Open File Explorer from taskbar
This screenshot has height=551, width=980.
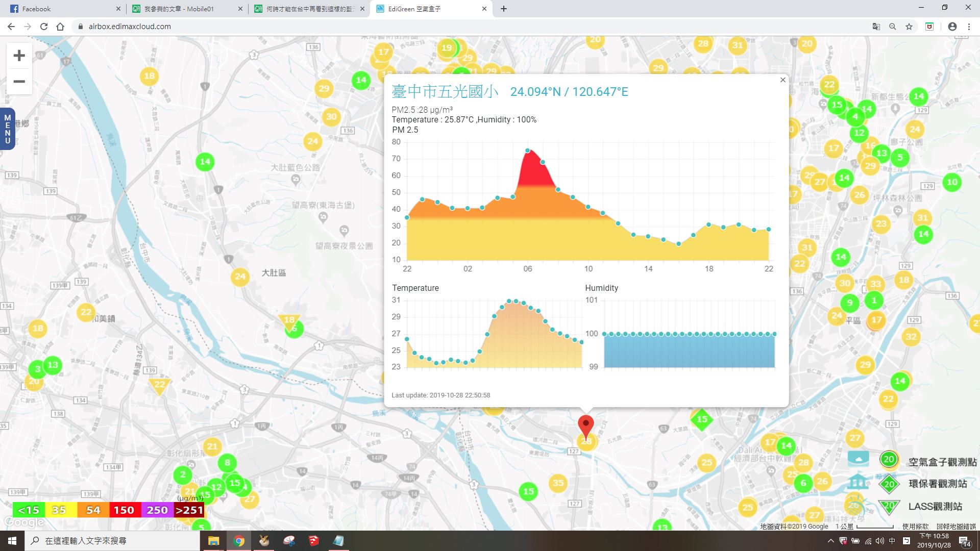click(x=213, y=541)
